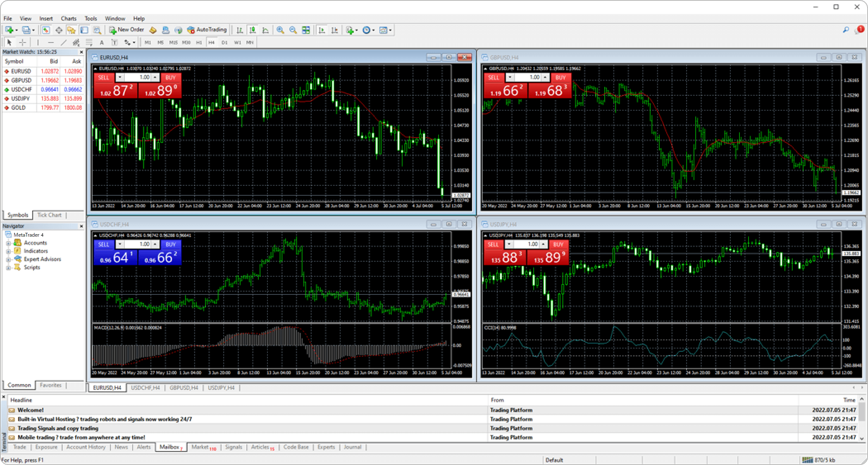The image size is (868, 465).
Task: Click SELL on the USDCHF chart
Action: pyautogui.click(x=104, y=244)
